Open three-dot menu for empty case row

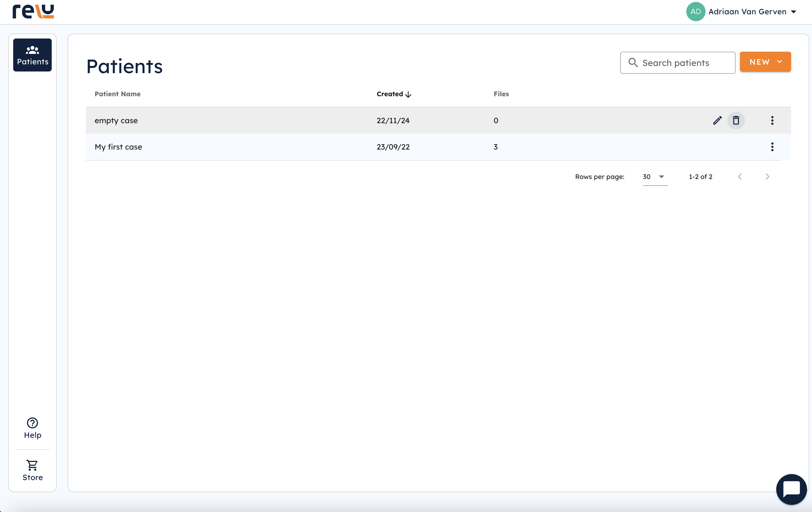point(772,120)
